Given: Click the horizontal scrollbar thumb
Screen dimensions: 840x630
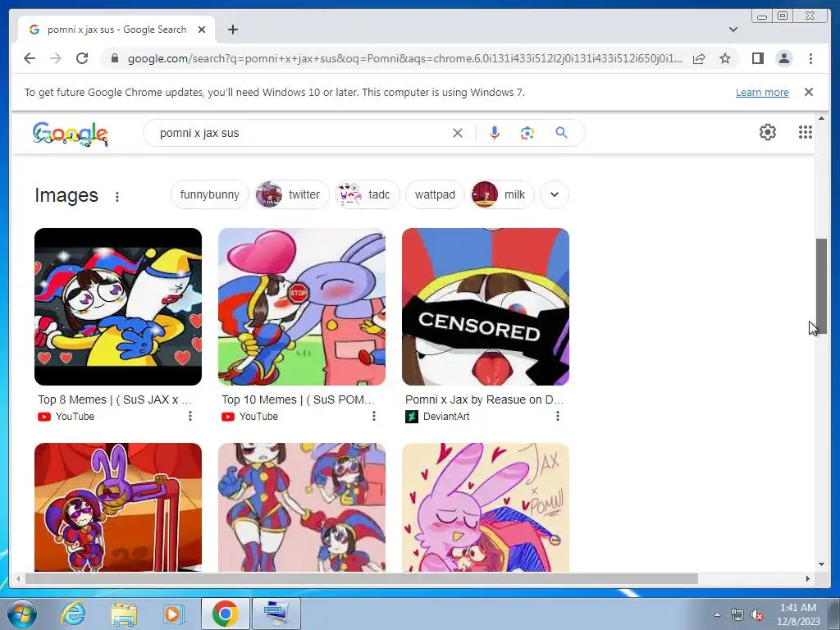Looking at the screenshot, I should click(362, 578).
